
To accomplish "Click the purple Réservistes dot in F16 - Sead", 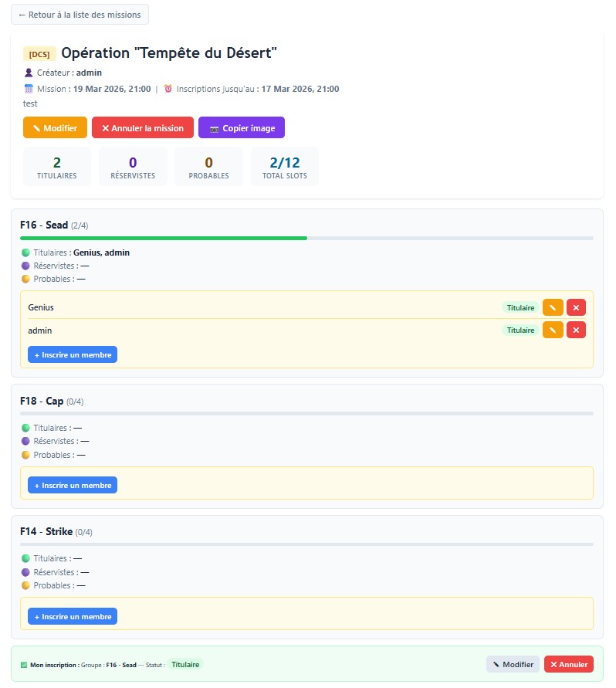I will 25,266.
